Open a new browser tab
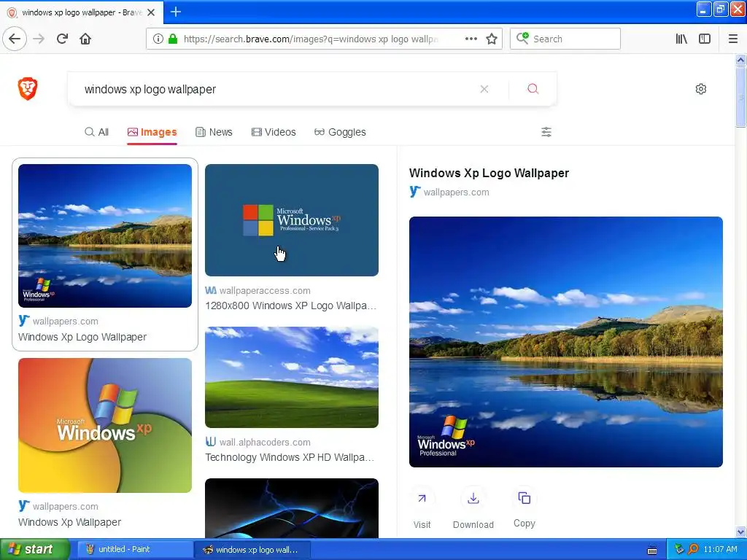Image resolution: width=747 pixels, height=560 pixels. [x=175, y=12]
